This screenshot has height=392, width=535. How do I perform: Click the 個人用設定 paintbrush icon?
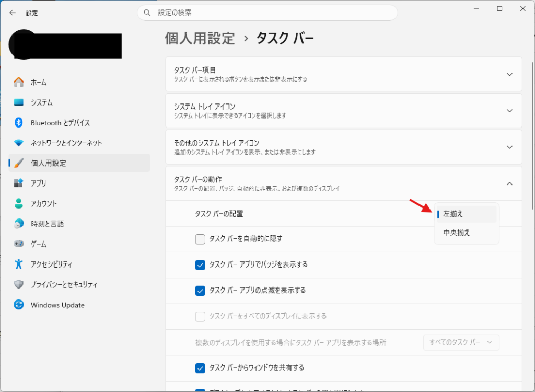[19, 163]
